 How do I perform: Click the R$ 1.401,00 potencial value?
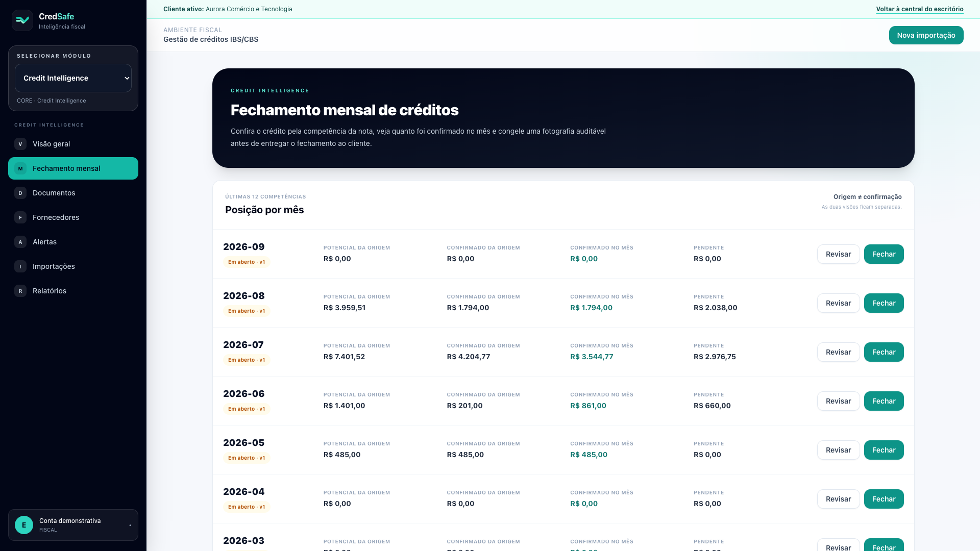pyautogui.click(x=344, y=406)
